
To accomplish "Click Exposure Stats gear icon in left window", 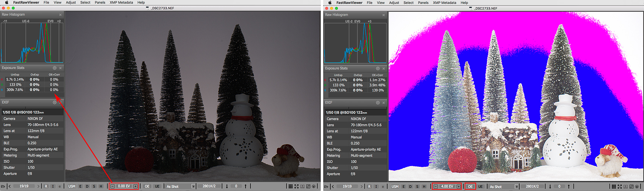I will pyautogui.click(x=55, y=68).
